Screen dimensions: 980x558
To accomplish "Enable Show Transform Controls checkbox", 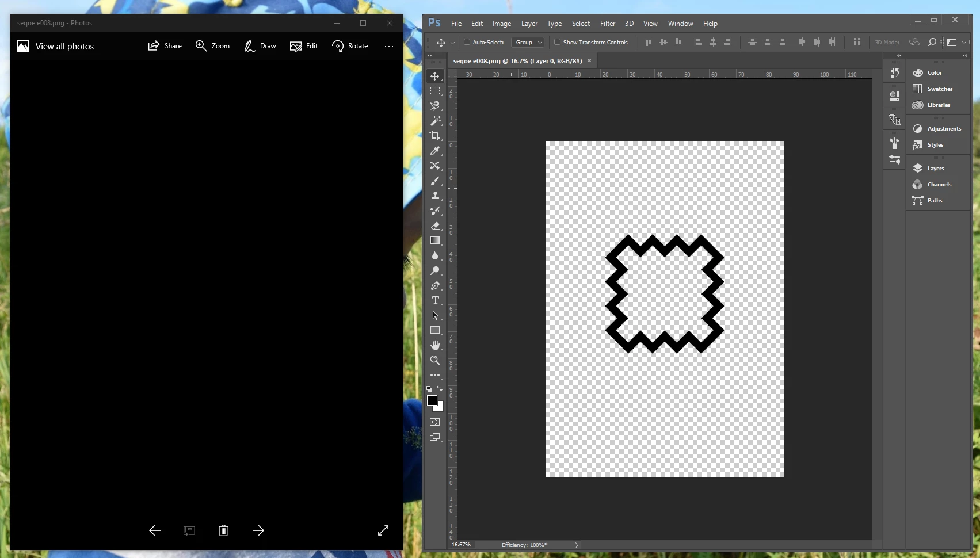I will pyautogui.click(x=557, y=42).
